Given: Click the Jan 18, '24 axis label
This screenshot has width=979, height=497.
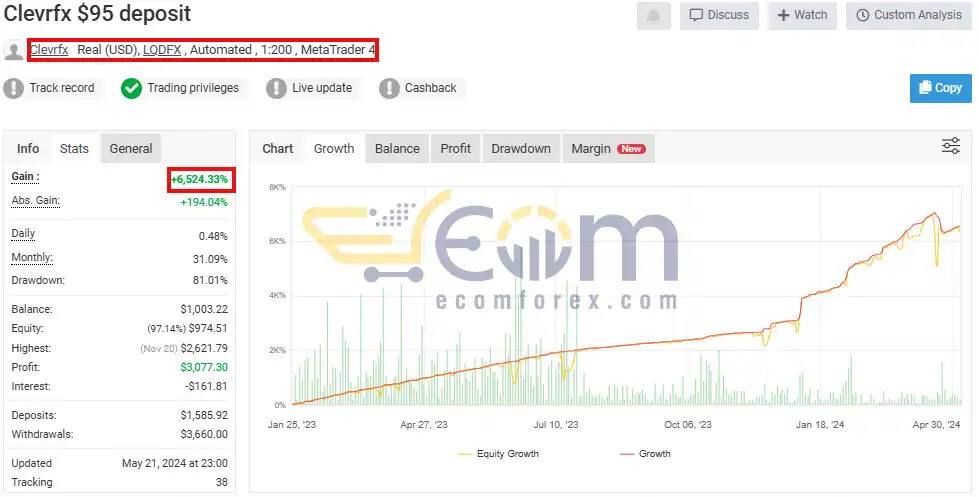Looking at the screenshot, I should pos(820,425).
